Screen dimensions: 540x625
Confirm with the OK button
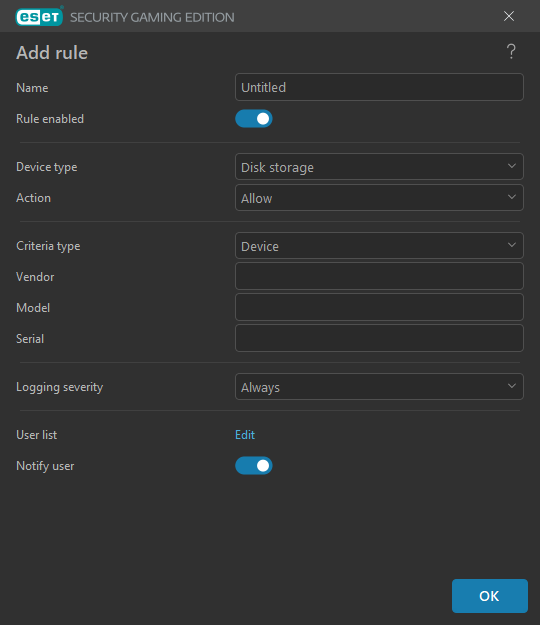(x=490, y=596)
